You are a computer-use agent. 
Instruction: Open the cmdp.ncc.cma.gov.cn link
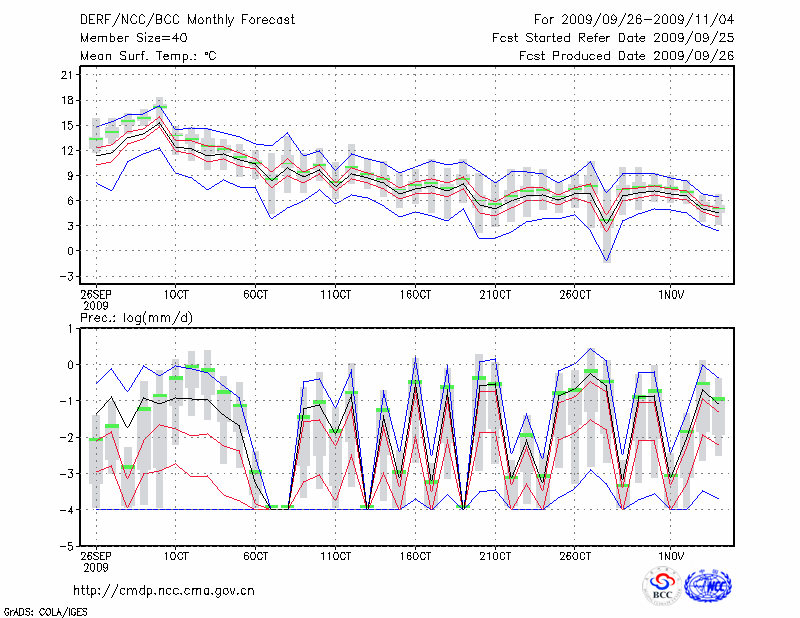pyautogui.click(x=164, y=590)
